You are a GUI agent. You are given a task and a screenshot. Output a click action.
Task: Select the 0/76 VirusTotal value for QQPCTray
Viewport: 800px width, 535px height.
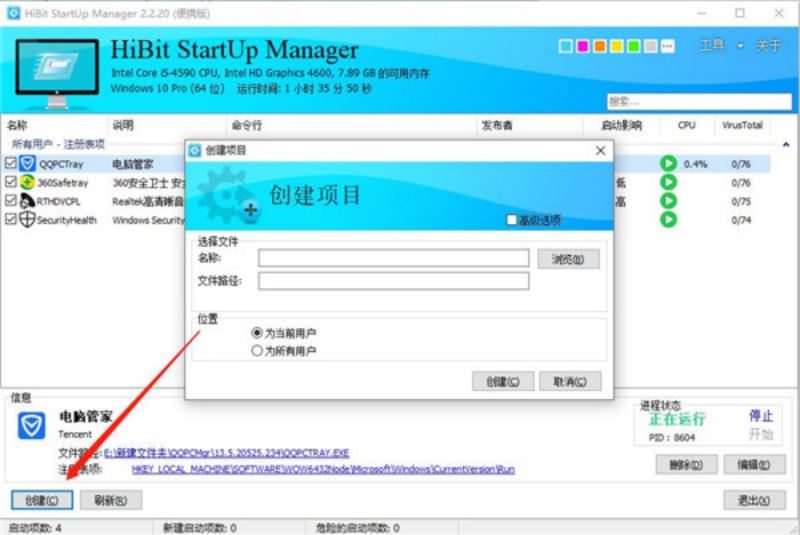tap(741, 164)
